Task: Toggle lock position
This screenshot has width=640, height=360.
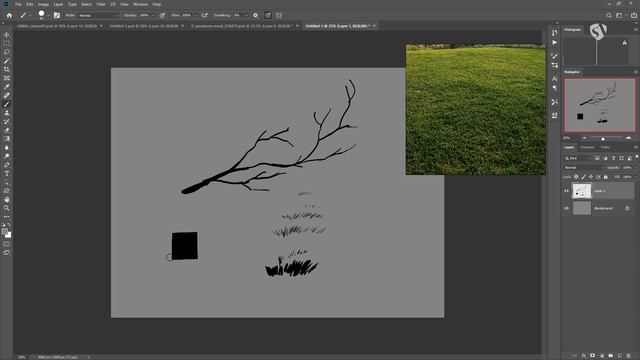Action: point(591,177)
